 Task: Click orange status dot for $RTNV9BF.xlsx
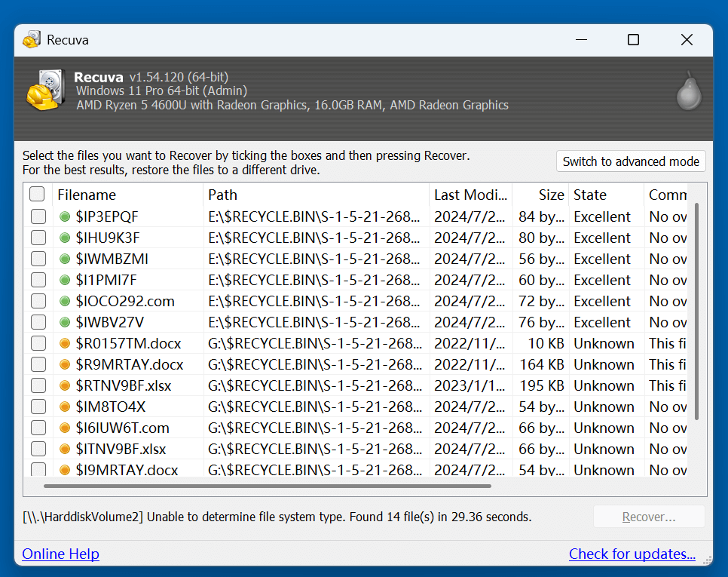(65, 386)
